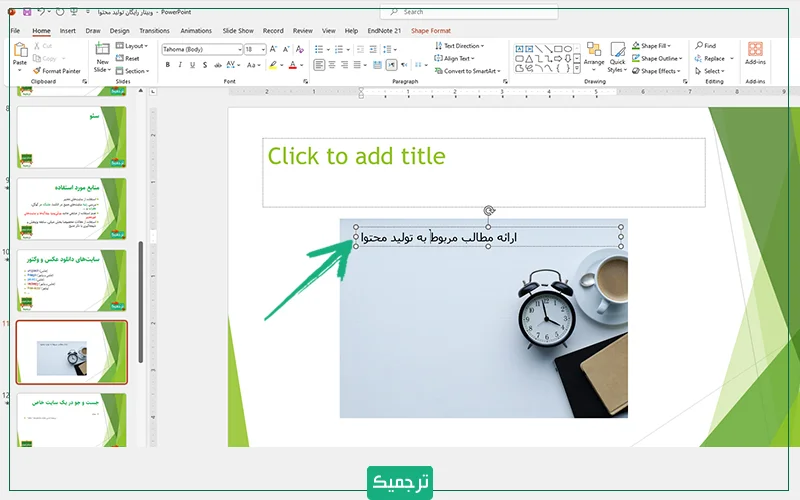The image size is (800, 500).
Task: Toggle underline formatting
Action: pyautogui.click(x=192, y=65)
